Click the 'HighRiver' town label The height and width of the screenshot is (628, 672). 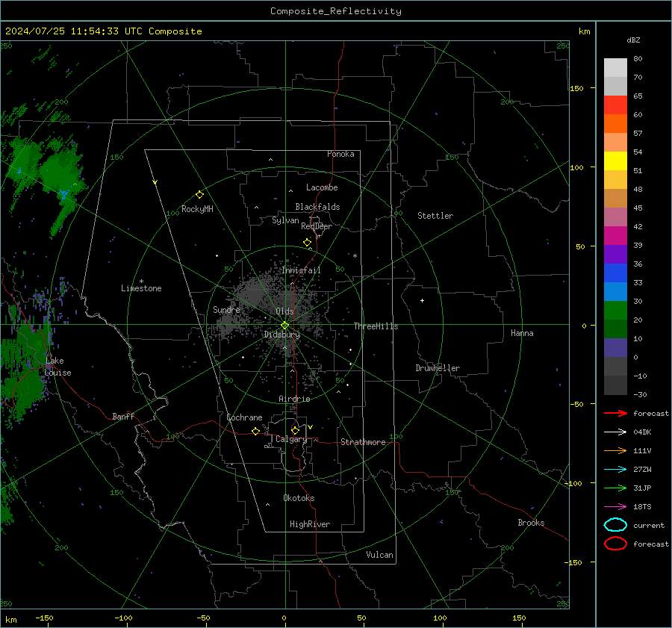[310, 524]
